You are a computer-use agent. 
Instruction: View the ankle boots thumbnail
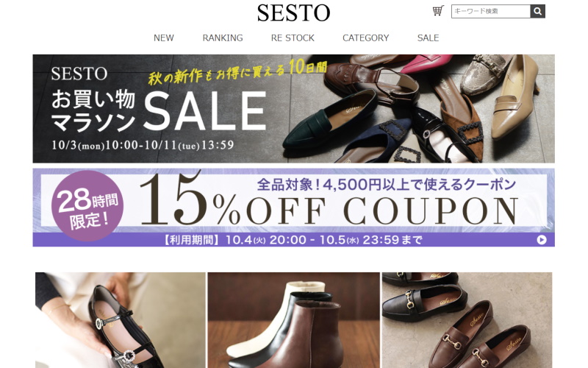click(x=294, y=320)
